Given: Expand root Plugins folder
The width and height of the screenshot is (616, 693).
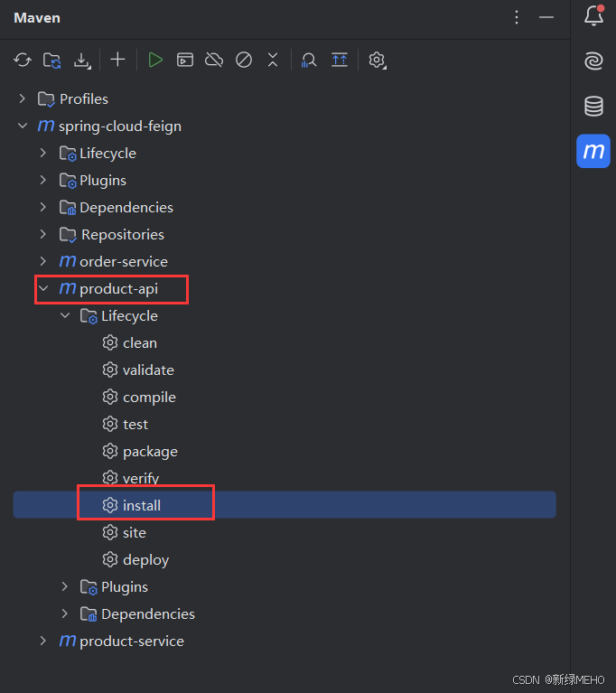Looking at the screenshot, I should (42, 180).
